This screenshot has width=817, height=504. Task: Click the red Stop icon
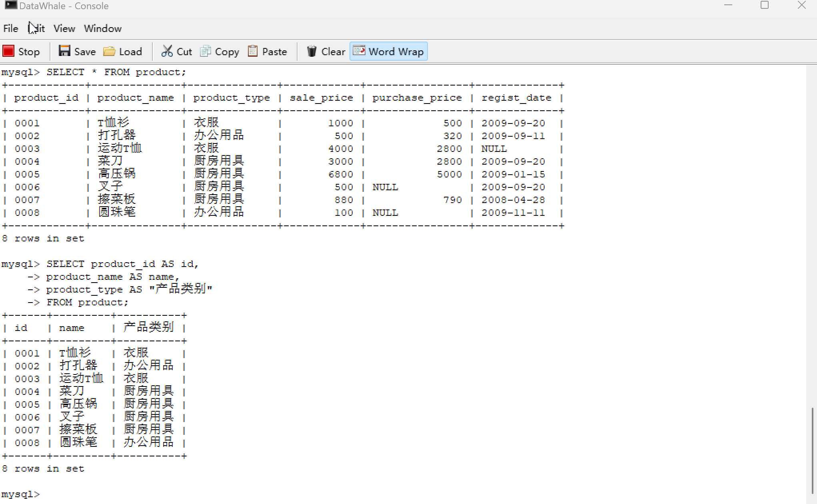pos(8,51)
